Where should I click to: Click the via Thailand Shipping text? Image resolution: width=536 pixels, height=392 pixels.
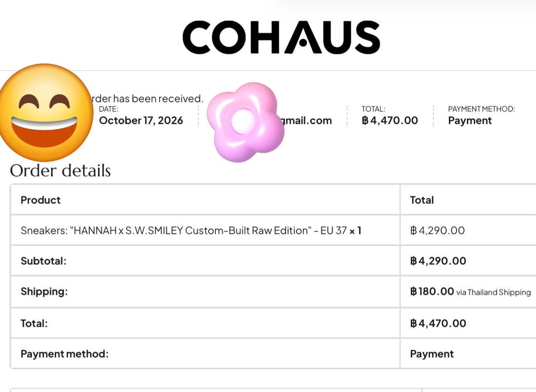click(x=494, y=292)
